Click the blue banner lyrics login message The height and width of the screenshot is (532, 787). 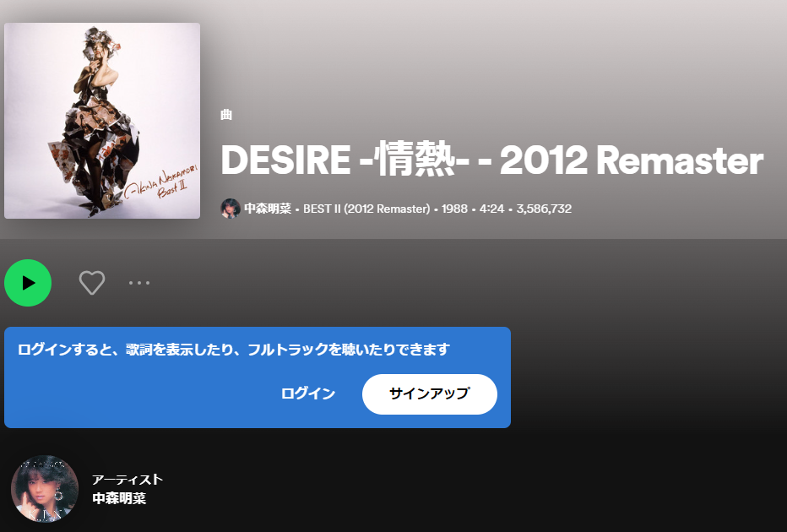click(233, 350)
